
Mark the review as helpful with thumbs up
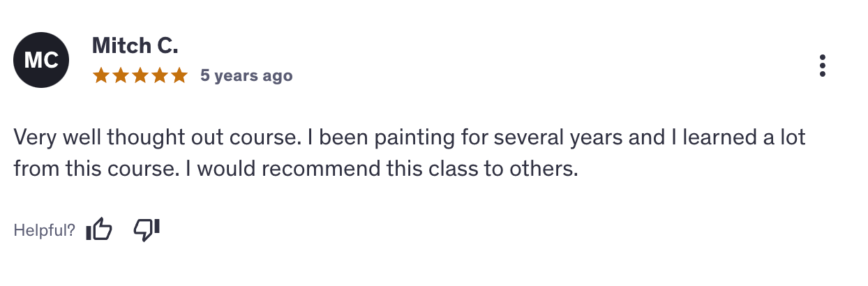click(x=99, y=229)
